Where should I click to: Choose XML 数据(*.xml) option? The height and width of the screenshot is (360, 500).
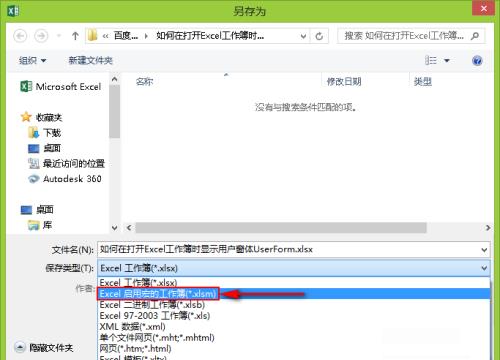coord(294,327)
